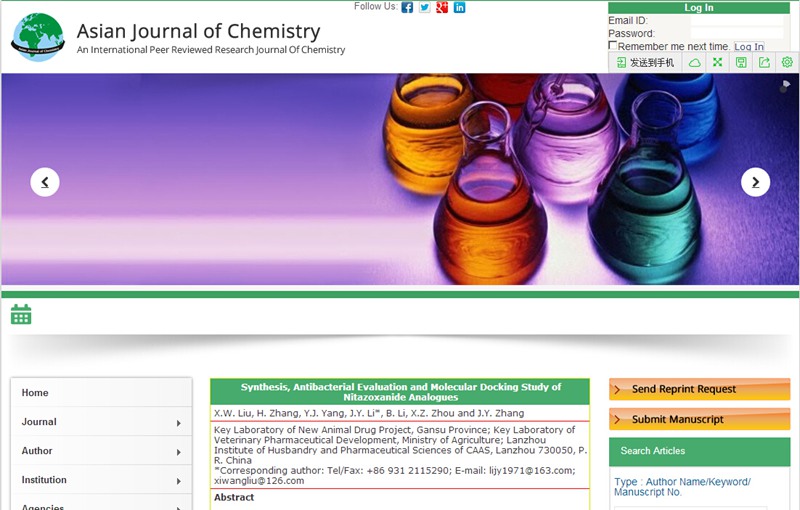Viewport: 800px width, 510px height.
Task: Click the Send Reprint Request button
Action: (699, 389)
